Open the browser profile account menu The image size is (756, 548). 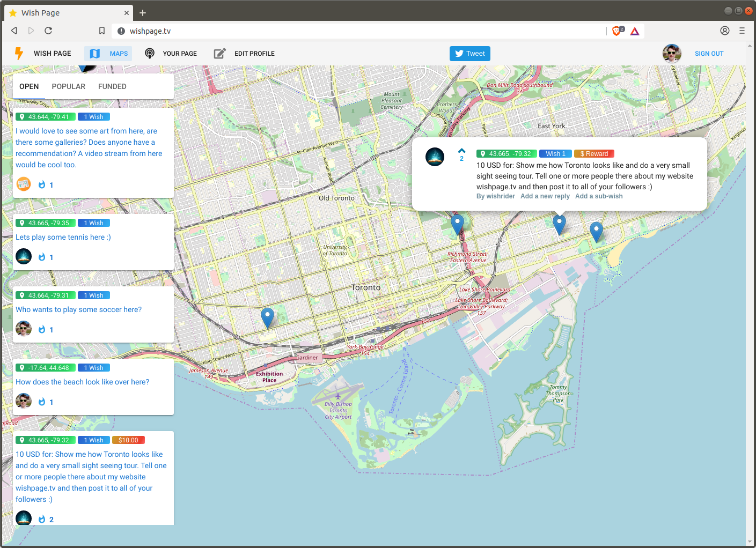(x=725, y=31)
